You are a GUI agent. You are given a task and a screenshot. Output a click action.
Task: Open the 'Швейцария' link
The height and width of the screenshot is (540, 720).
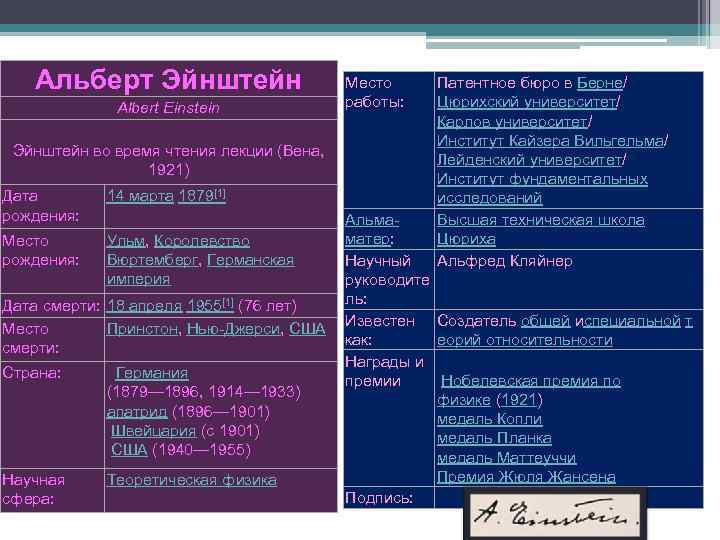[154, 431]
